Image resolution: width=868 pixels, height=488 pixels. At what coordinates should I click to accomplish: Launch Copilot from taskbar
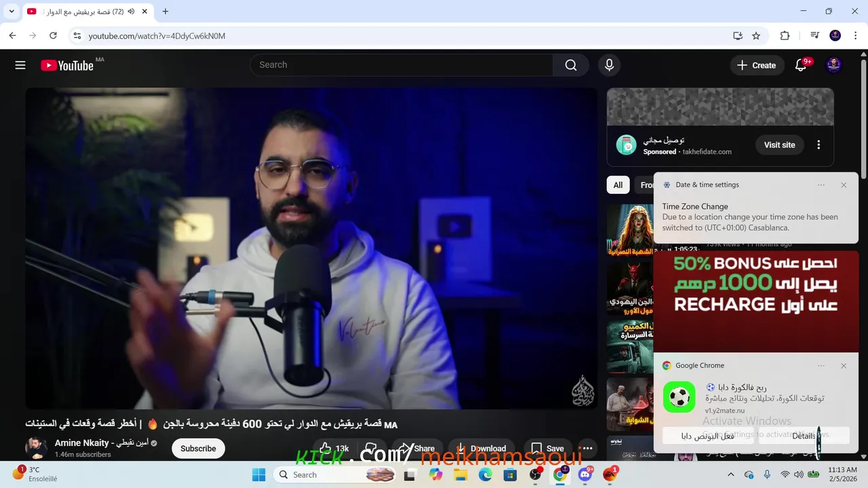(x=435, y=474)
